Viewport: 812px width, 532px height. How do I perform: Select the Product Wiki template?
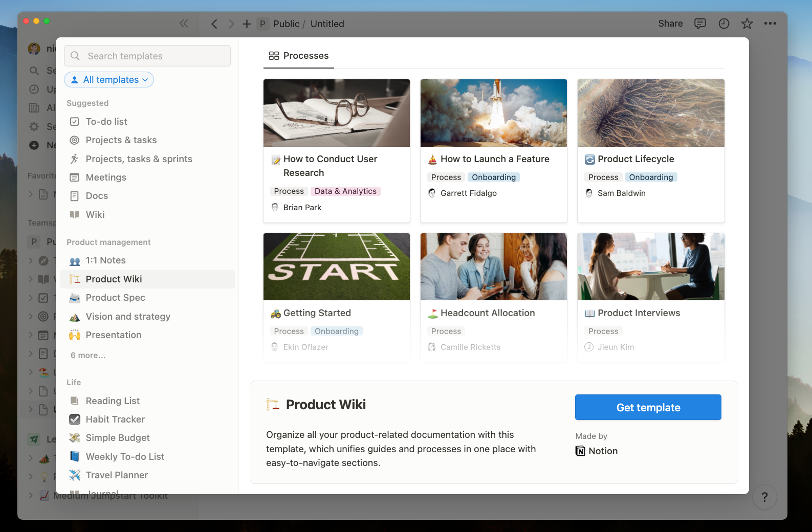pos(147,279)
